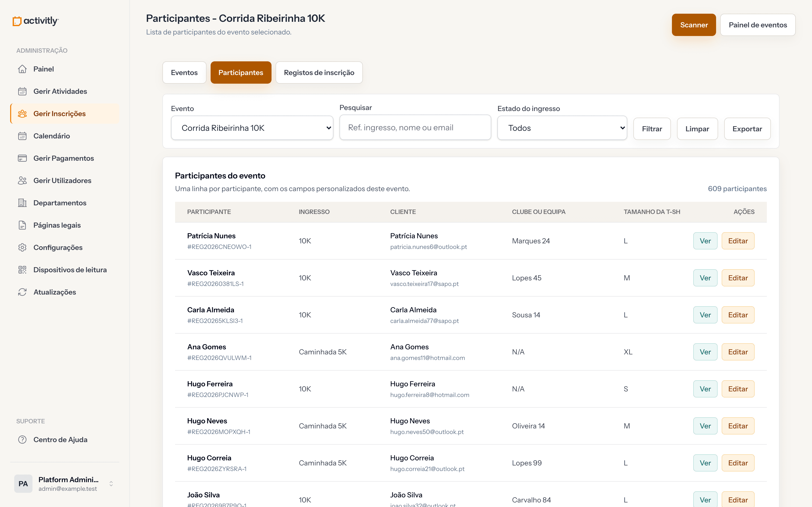Open the Estado do ingresso dropdown
The image size is (812, 507).
(x=562, y=128)
